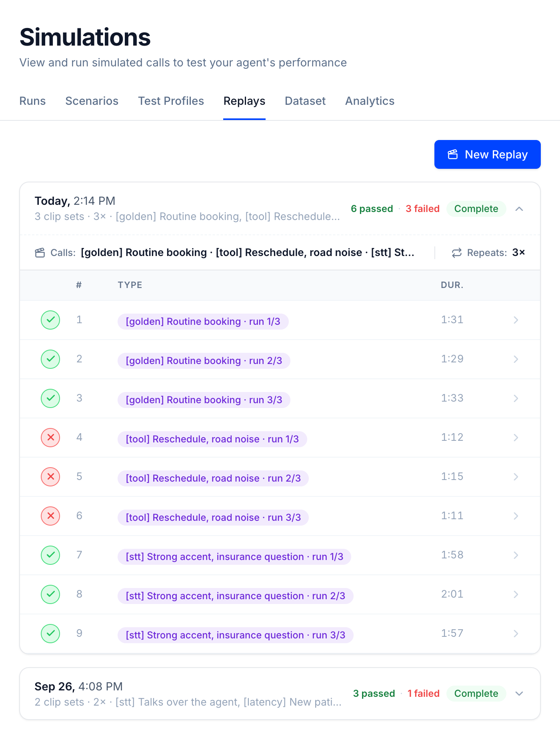Click the red fail icon on row 4
The height and width of the screenshot is (740, 560).
click(50, 438)
